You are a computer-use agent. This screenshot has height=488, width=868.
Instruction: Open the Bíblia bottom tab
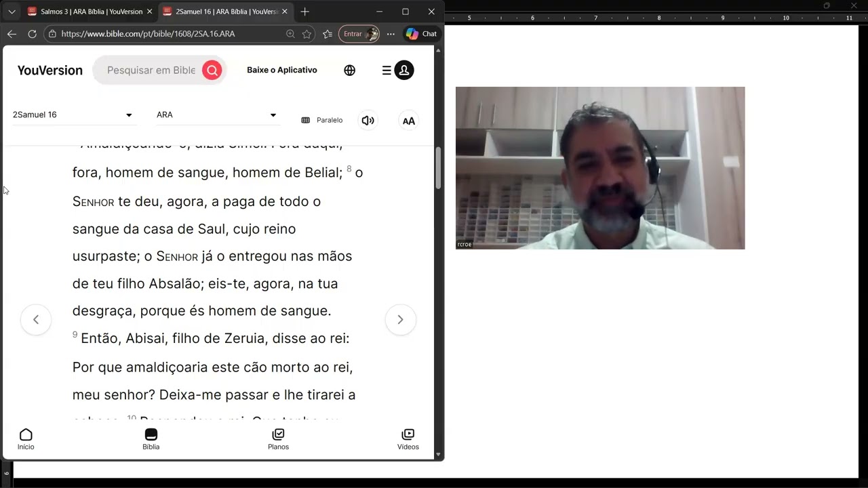coord(151,440)
